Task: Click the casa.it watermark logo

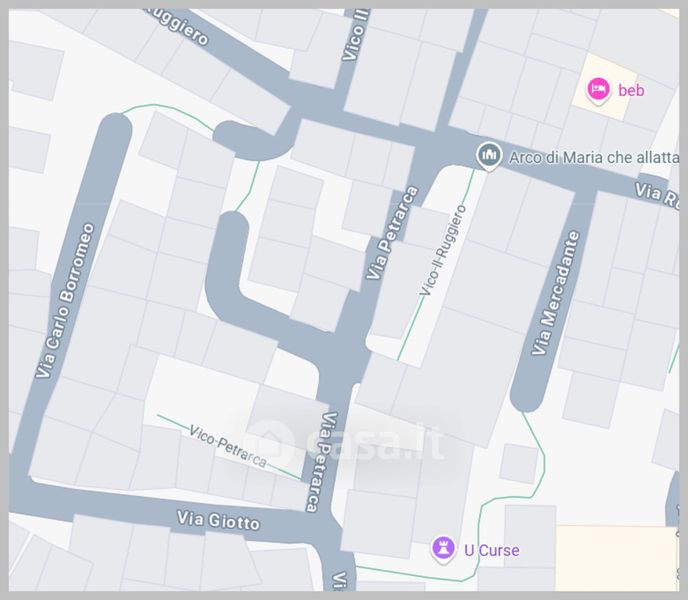Action: tap(347, 442)
